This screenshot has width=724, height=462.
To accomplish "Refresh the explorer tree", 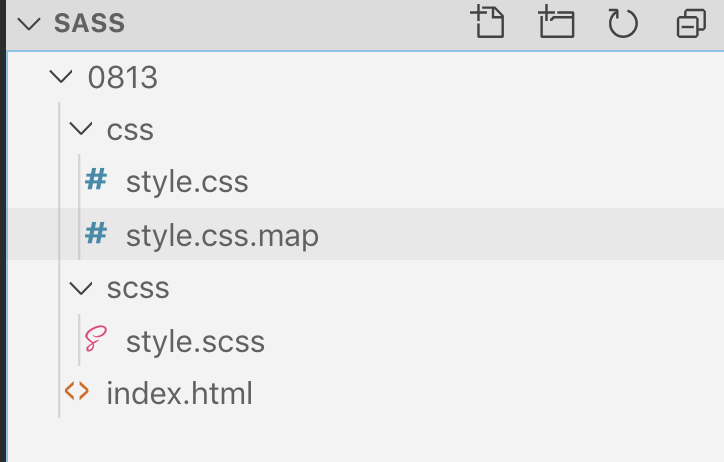I will 623,22.
